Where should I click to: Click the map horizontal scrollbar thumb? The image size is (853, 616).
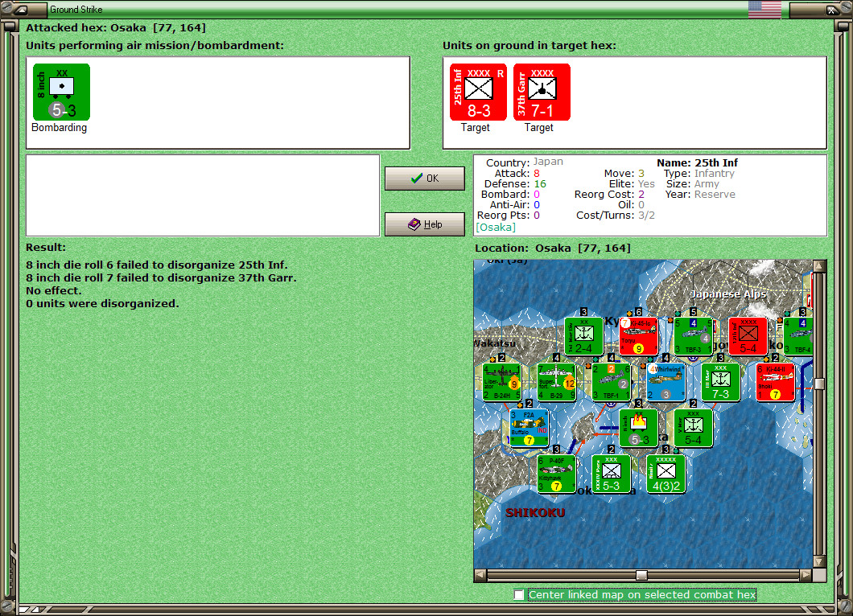(x=642, y=575)
